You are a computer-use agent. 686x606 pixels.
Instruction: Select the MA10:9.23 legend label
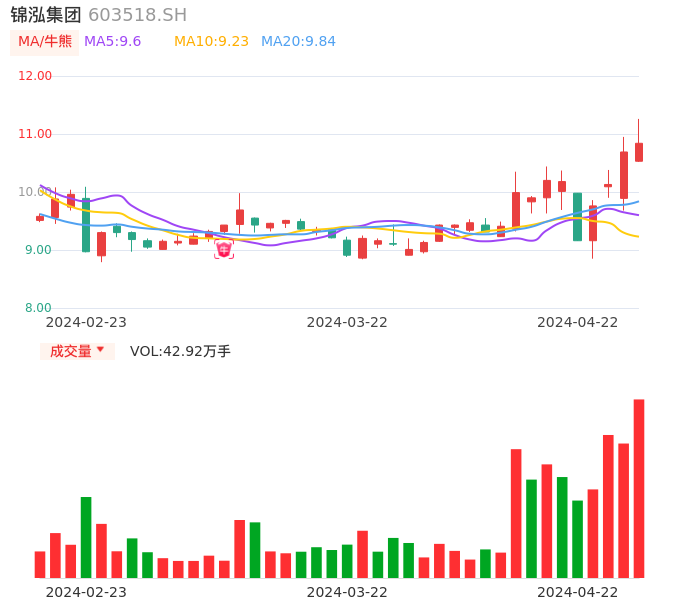pyautogui.click(x=211, y=42)
